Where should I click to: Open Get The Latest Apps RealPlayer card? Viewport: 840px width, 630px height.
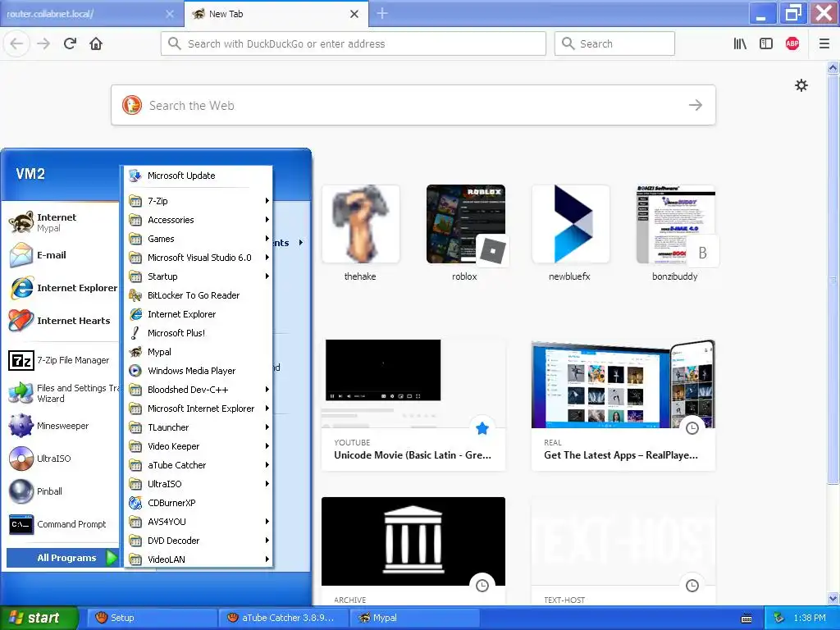(623, 405)
